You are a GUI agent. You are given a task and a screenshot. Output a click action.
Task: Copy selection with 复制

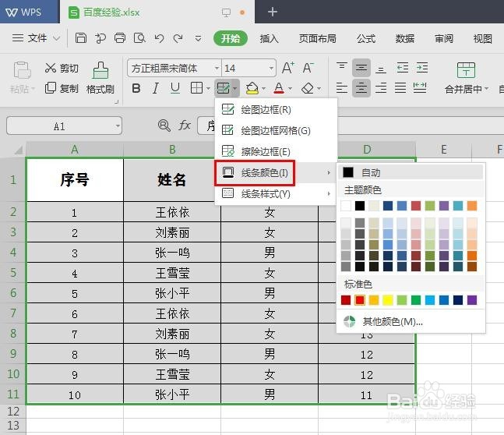(62, 88)
